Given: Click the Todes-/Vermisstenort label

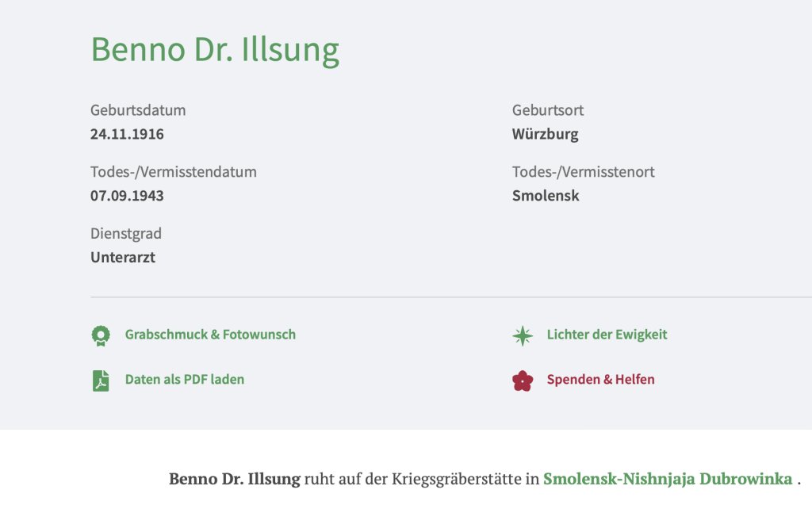Looking at the screenshot, I should (584, 172).
